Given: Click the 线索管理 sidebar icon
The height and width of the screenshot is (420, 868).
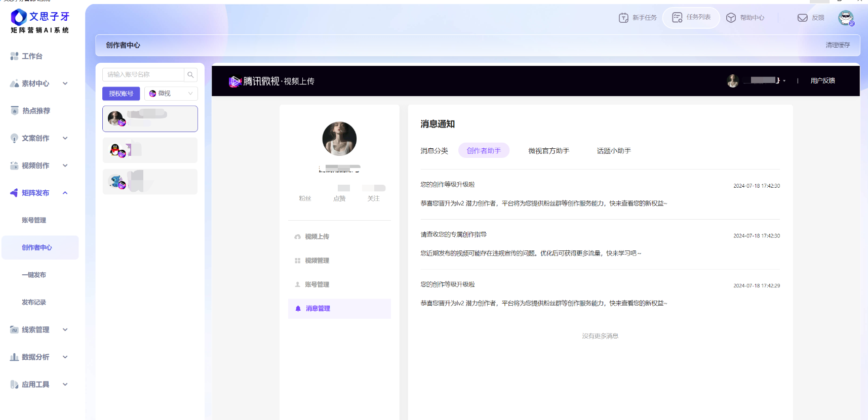Looking at the screenshot, I should [x=14, y=329].
